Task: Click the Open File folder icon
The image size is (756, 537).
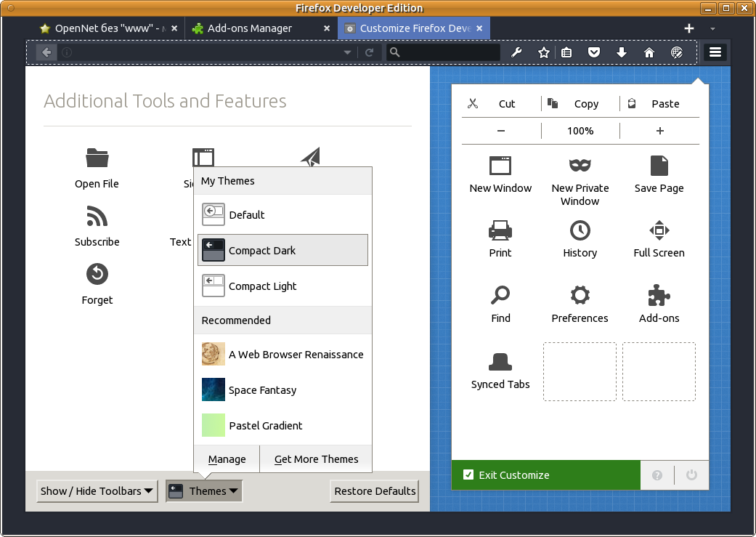Action: [x=97, y=158]
